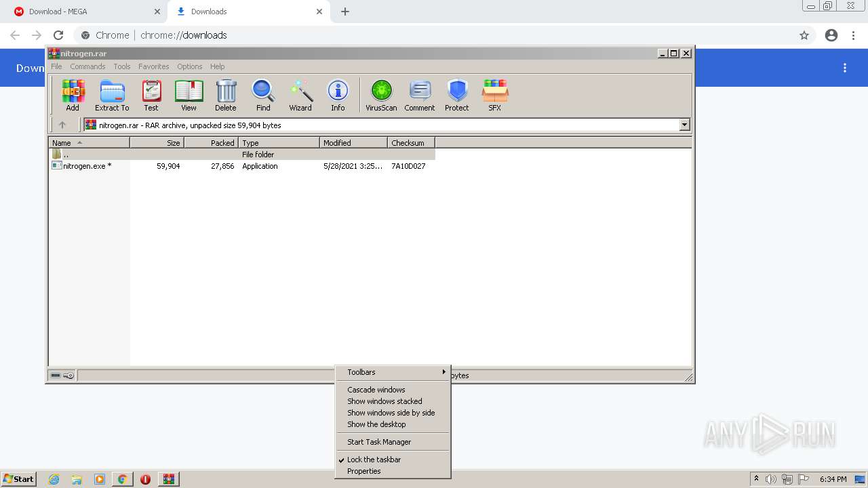Open the Find magnifier tool

263,96
